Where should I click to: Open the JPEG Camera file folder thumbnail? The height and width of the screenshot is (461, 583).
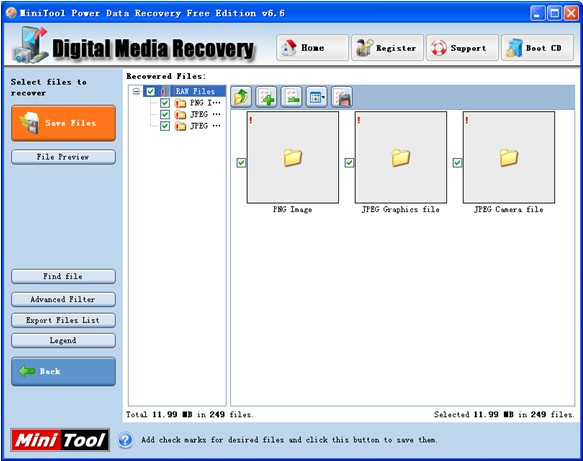pos(509,158)
